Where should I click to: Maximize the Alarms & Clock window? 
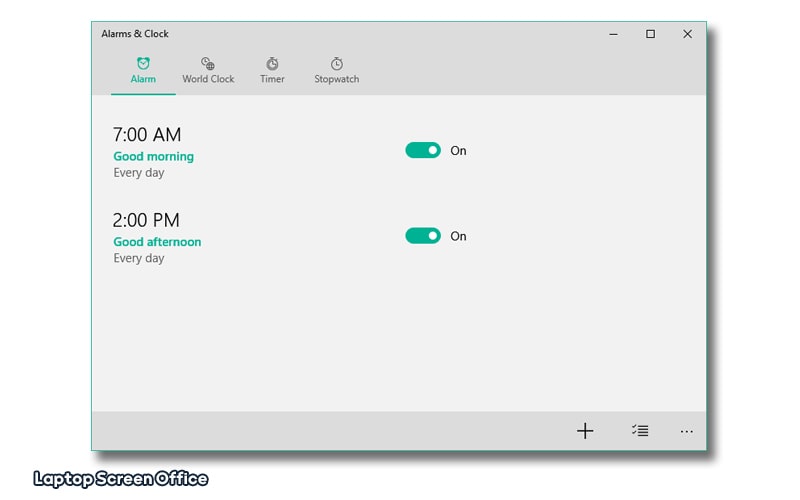tap(651, 34)
